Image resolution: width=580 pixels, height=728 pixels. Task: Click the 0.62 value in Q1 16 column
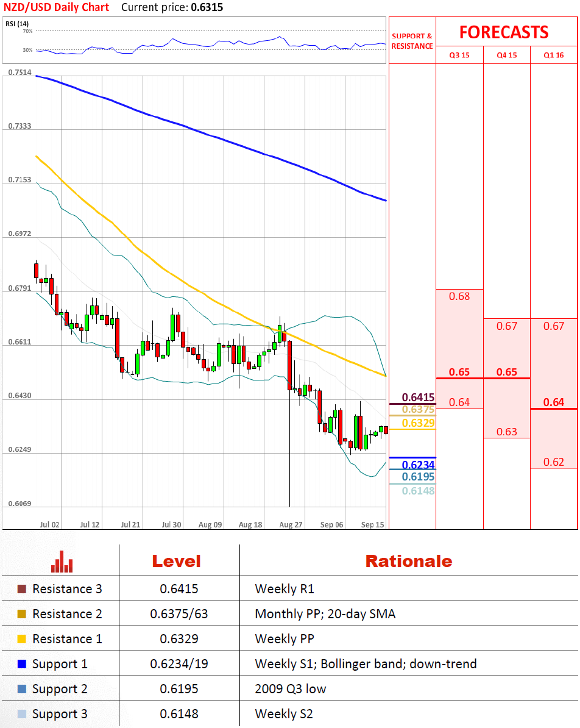pyautogui.click(x=554, y=462)
